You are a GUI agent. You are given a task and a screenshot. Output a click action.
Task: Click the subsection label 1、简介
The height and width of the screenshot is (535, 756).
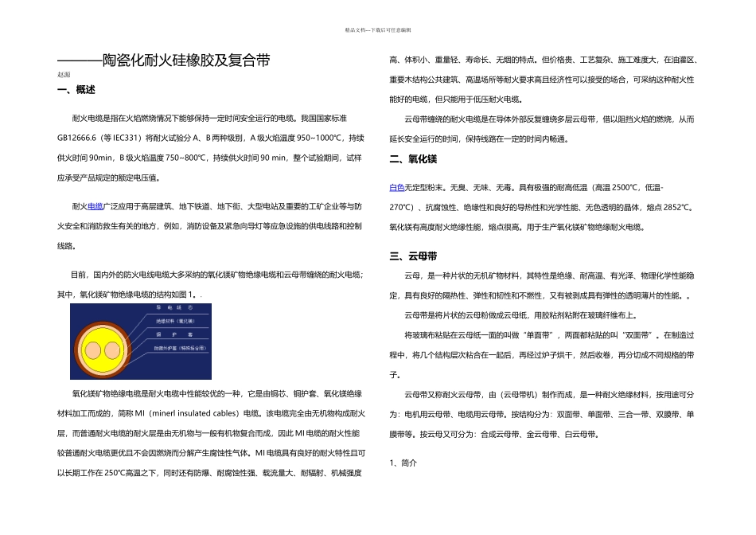(x=403, y=463)
